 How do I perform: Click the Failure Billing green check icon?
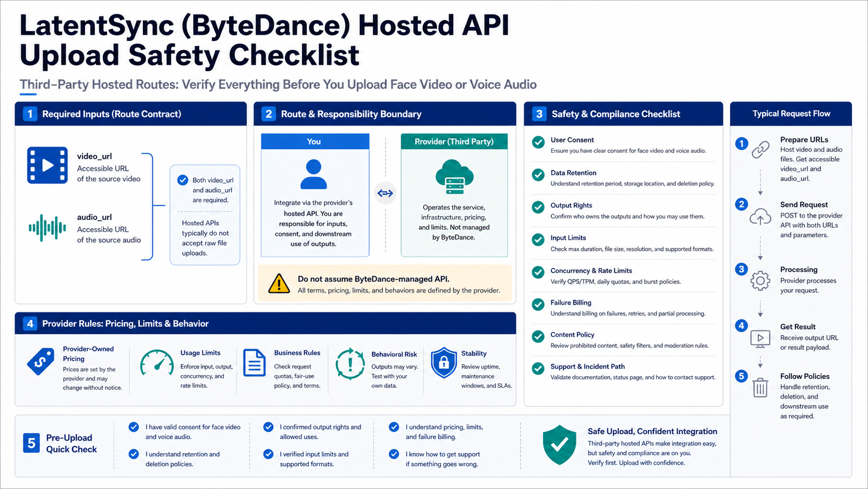click(x=538, y=305)
